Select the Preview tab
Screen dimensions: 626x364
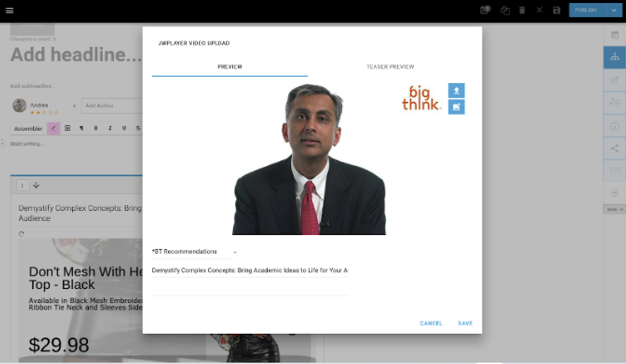pyautogui.click(x=229, y=67)
